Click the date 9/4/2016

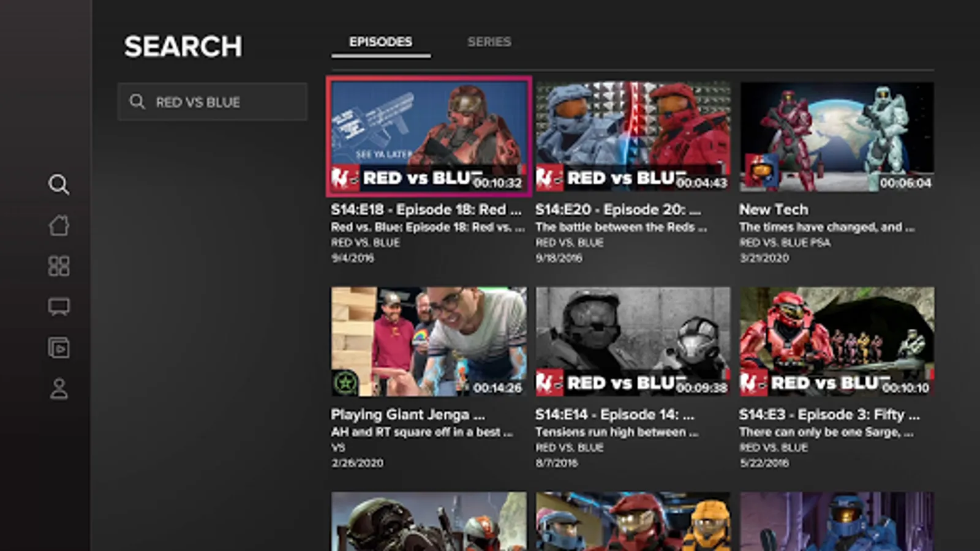coord(353,258)
